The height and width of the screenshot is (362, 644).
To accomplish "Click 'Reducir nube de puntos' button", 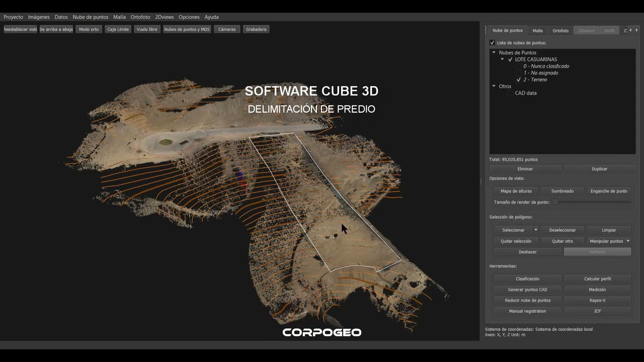I will [x=527, y=300].
